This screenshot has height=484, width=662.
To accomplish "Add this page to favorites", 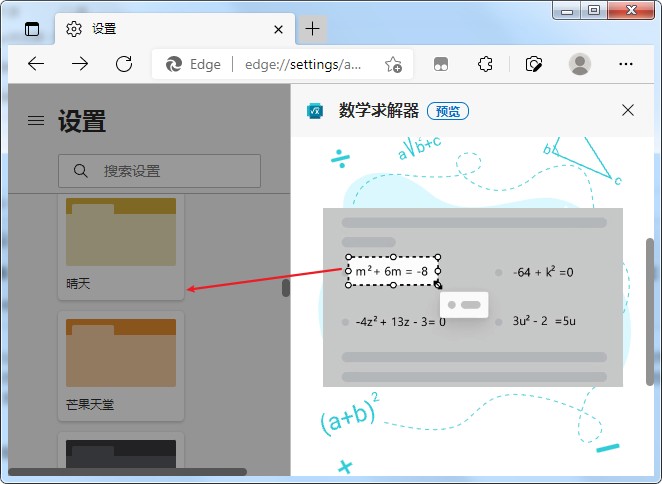I will pos(393,65).
